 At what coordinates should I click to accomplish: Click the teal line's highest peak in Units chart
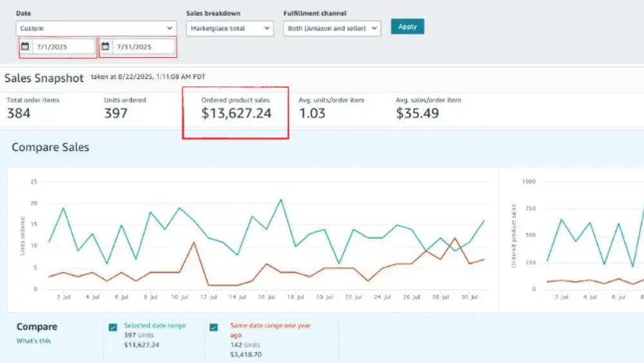281,199
